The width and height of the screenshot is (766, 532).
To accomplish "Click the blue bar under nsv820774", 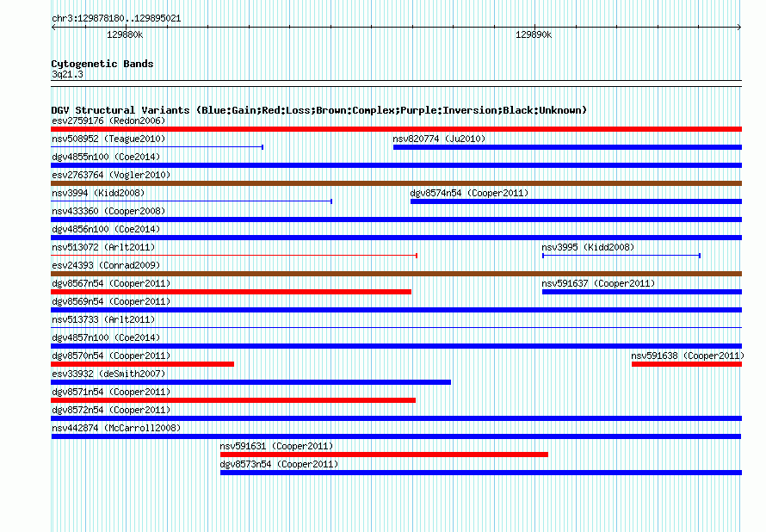I will pyautogui.click(x=568, y=147).
